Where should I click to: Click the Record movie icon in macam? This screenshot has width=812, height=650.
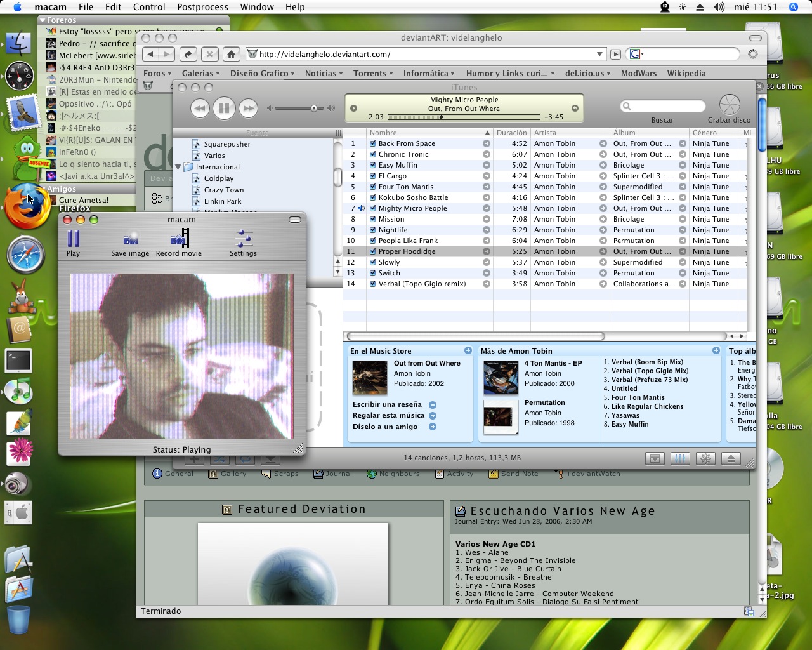pos(180,239)
